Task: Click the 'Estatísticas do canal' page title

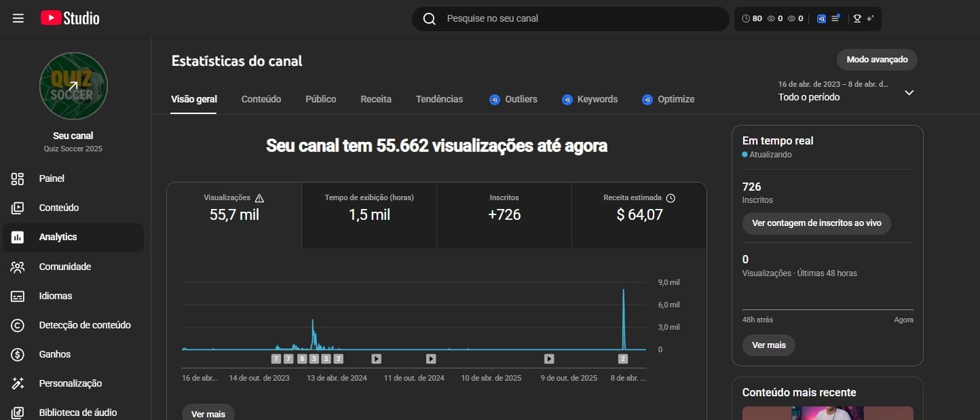Action: click(237, 61)
